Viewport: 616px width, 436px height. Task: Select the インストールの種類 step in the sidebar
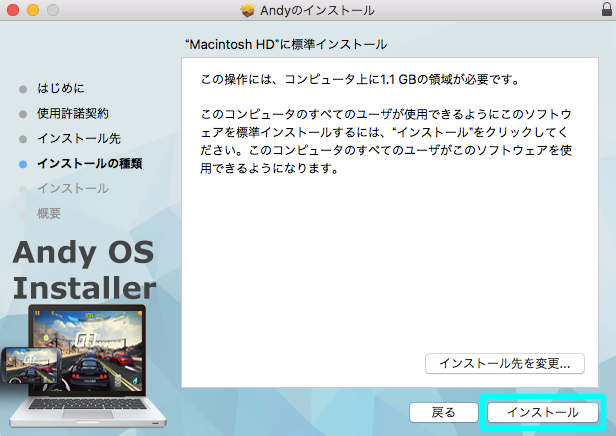(x=90, y=164)
